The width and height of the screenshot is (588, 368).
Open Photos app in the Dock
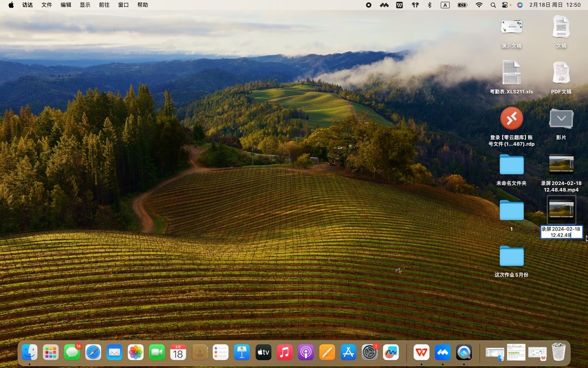pyautogui.click(x=136, y=352)
